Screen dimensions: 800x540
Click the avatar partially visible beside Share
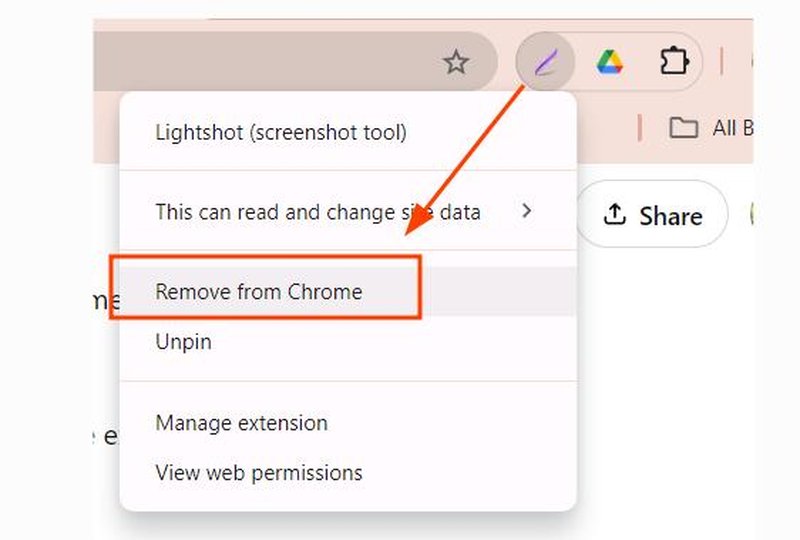[x=752, y=214]
